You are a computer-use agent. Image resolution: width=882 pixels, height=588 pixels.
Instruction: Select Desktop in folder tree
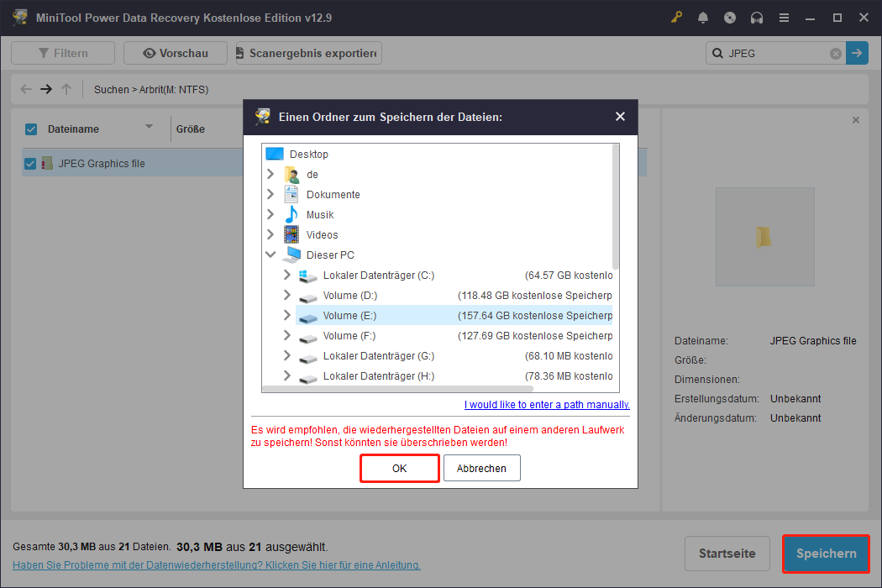309,154
